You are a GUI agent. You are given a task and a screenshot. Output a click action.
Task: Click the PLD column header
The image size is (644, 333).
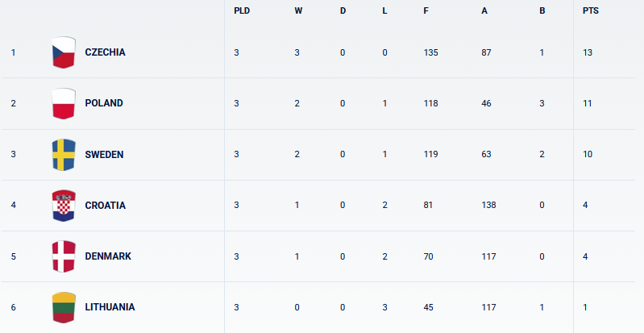tap(241, 10)
